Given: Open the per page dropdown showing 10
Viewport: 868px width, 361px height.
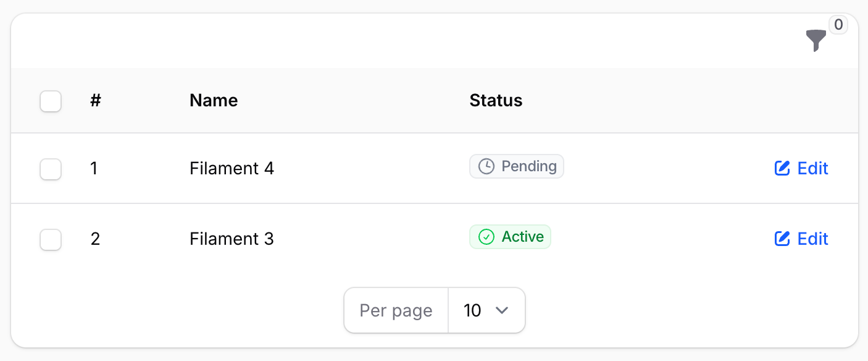Looking at the screenshot, I should coord(486,310).
